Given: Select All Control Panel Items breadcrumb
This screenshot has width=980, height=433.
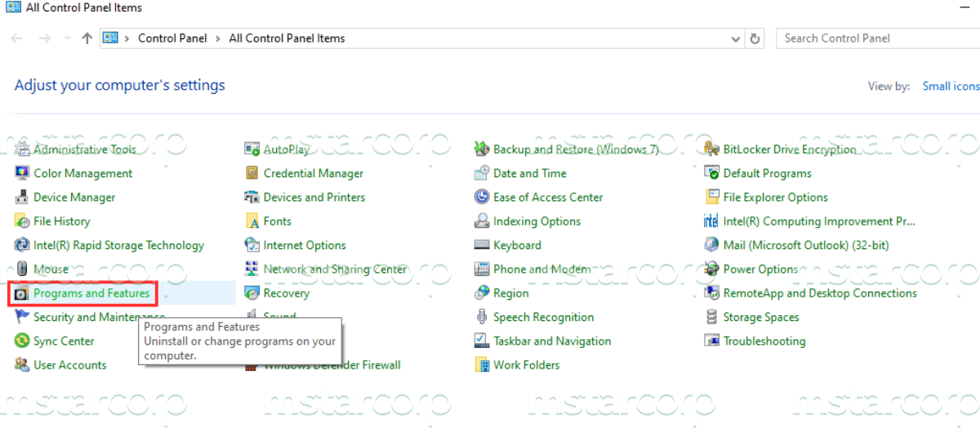Looking at the screenshot, I should point(287,38).
